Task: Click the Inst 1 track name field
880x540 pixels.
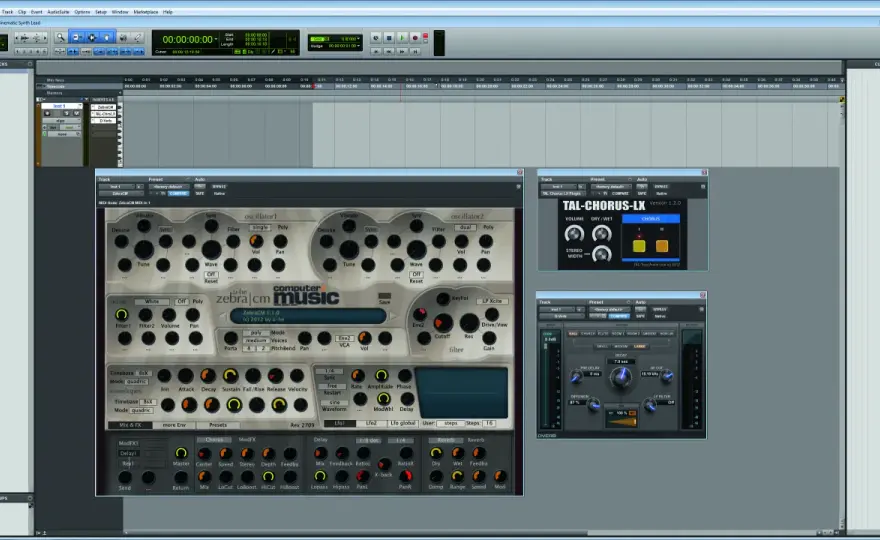Action: click(59, 106)
